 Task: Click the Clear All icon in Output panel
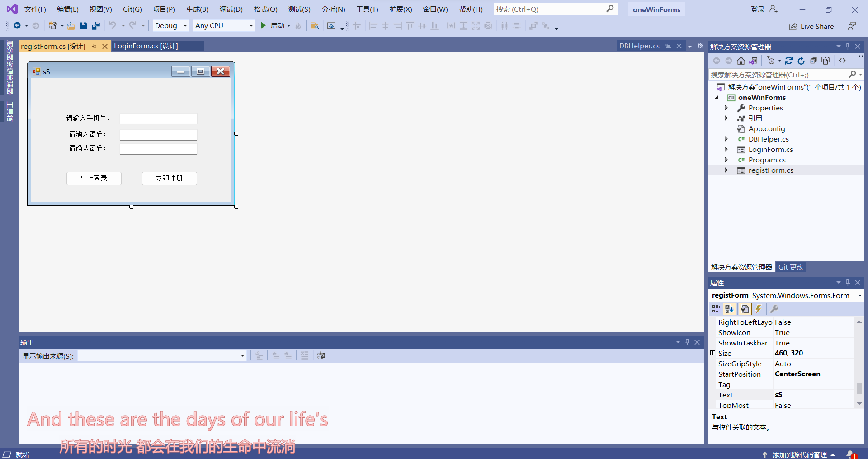[305, 355]
